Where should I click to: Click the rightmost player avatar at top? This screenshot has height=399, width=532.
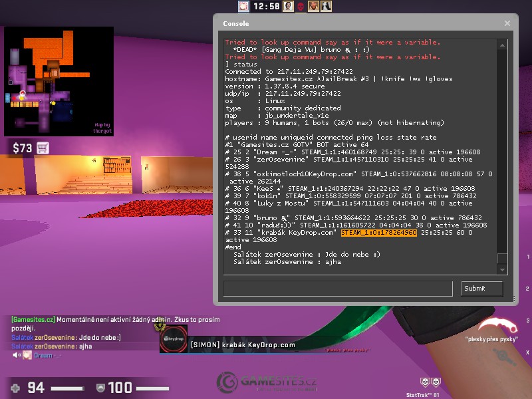pyautogui.click(x=327, y=6)
